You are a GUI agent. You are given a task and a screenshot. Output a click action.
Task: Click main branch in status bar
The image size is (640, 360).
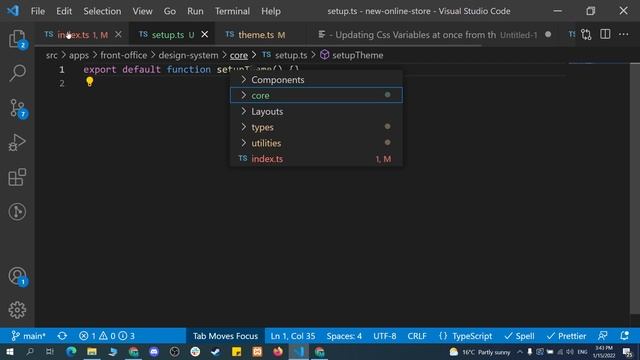click(x=29, y=336)
